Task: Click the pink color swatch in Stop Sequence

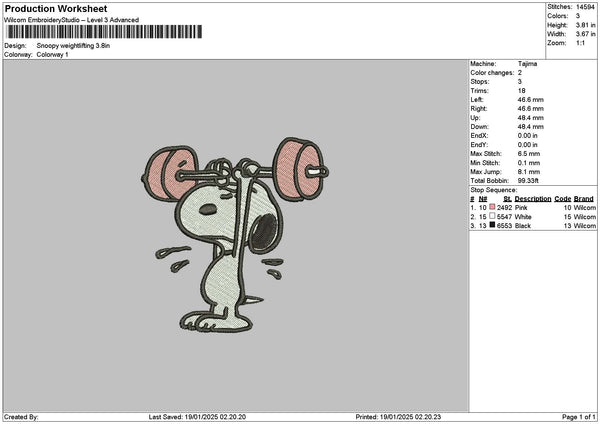Action: pyautogui.click(x=492, y=206)
